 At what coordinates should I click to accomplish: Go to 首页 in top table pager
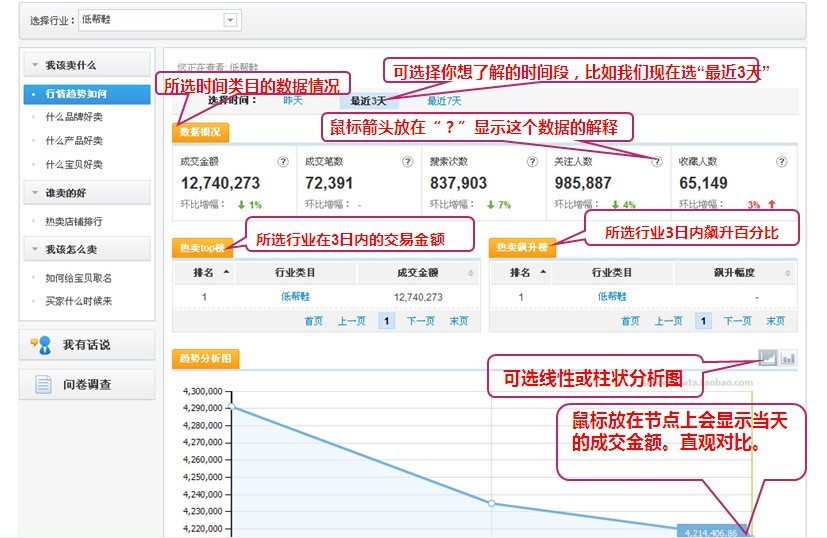pos(314,321)
